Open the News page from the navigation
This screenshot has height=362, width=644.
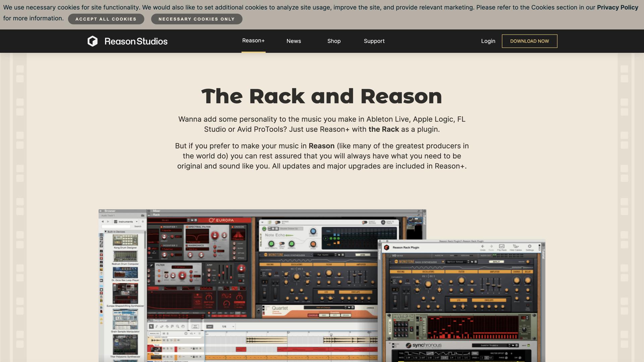293,41
